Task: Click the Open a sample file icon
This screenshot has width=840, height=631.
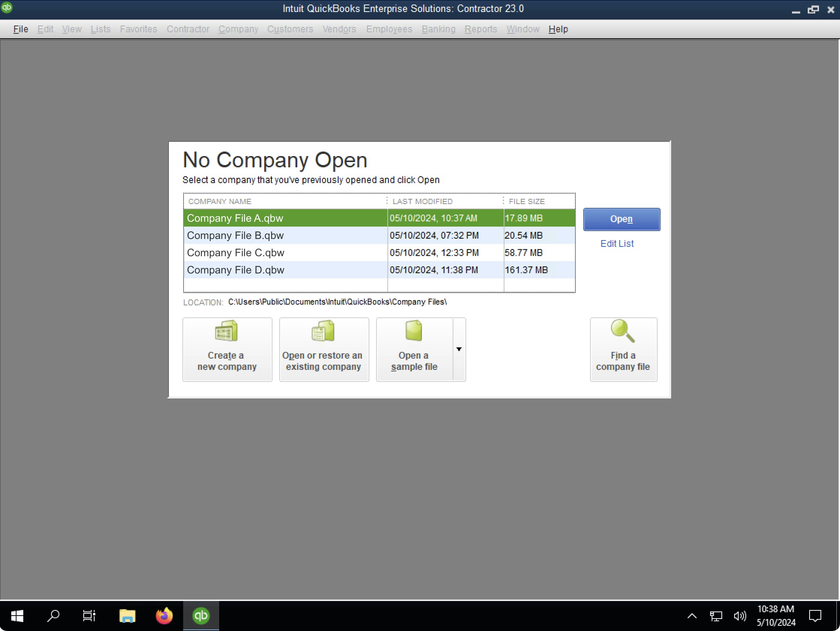Action: (x=414, y=331)
